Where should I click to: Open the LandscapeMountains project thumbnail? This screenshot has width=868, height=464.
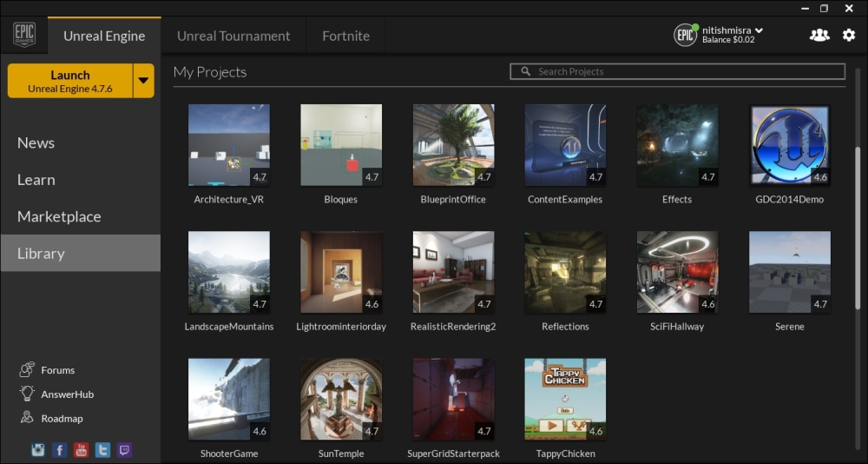tap(229, 272)
